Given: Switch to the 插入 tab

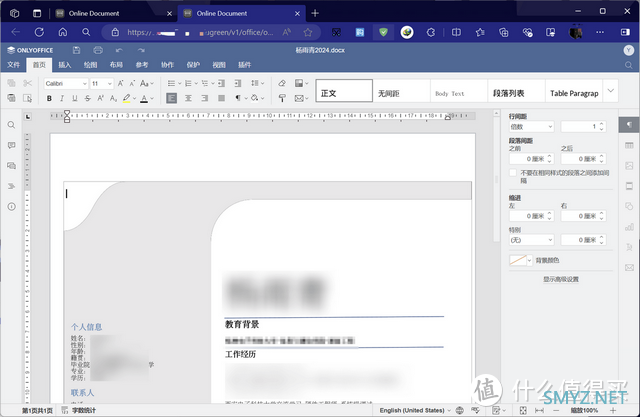Looking at the screenshot, I should 64,65.
